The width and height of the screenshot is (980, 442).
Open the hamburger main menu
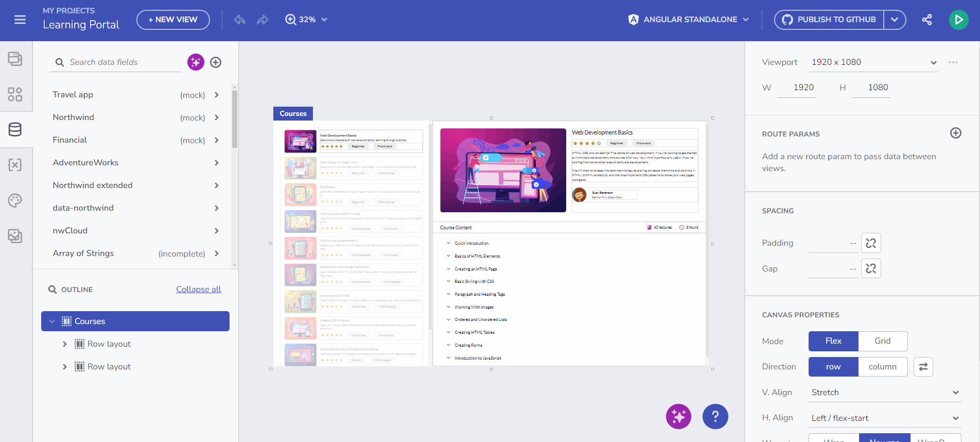tap(20, 20)
